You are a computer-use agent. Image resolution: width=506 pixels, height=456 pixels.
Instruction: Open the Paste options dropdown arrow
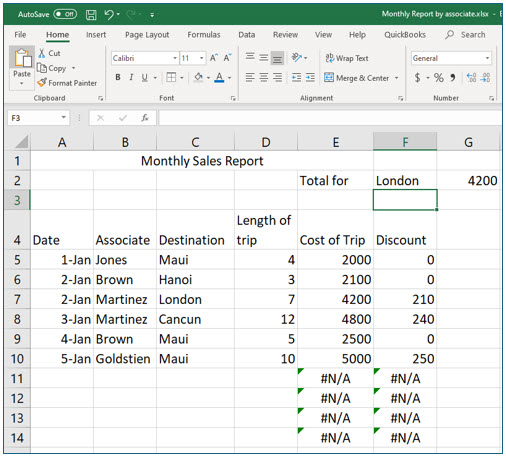point(22,83)
